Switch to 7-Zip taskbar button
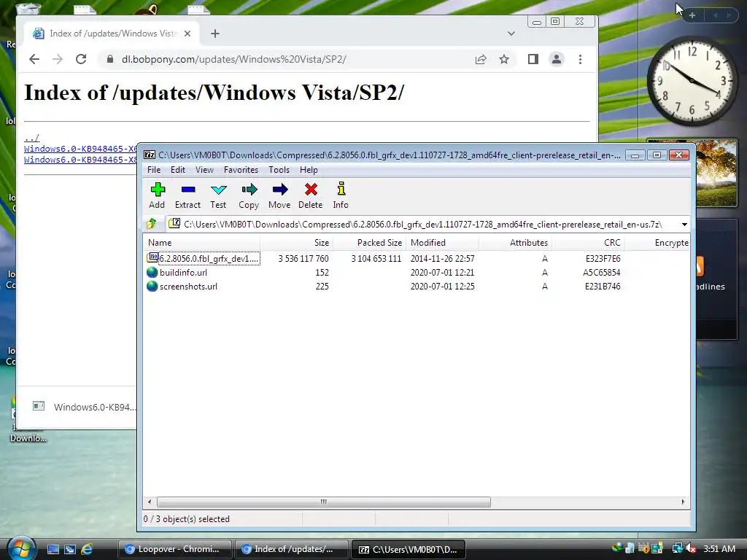This screenshot has width=747, height=560. click(408, 549)
